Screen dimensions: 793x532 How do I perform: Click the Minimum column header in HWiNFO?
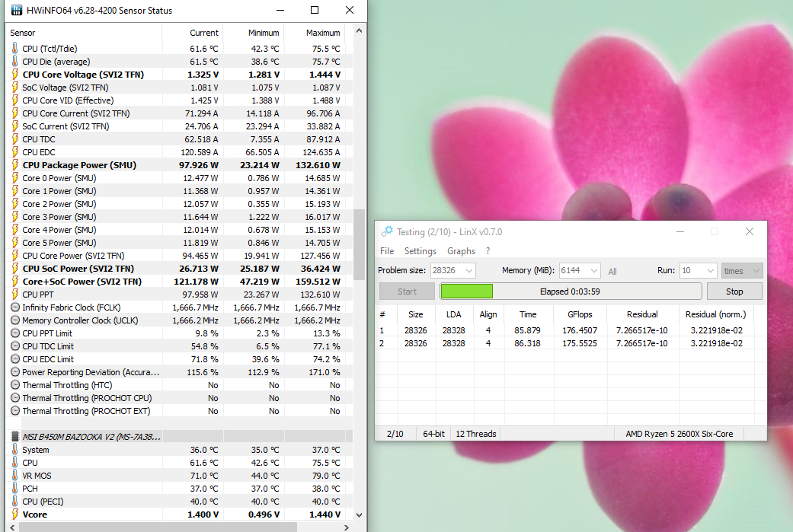[254, 33]
